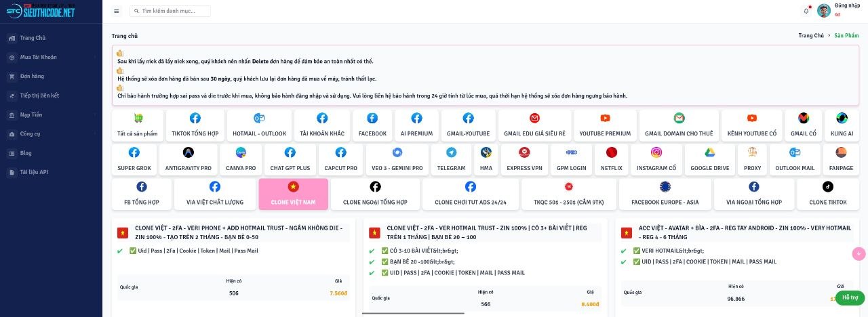The height and width of the screenshot is (317, 868).
Task: Choose the OUTLOOK MAIL tile
Action: (795, 160)
